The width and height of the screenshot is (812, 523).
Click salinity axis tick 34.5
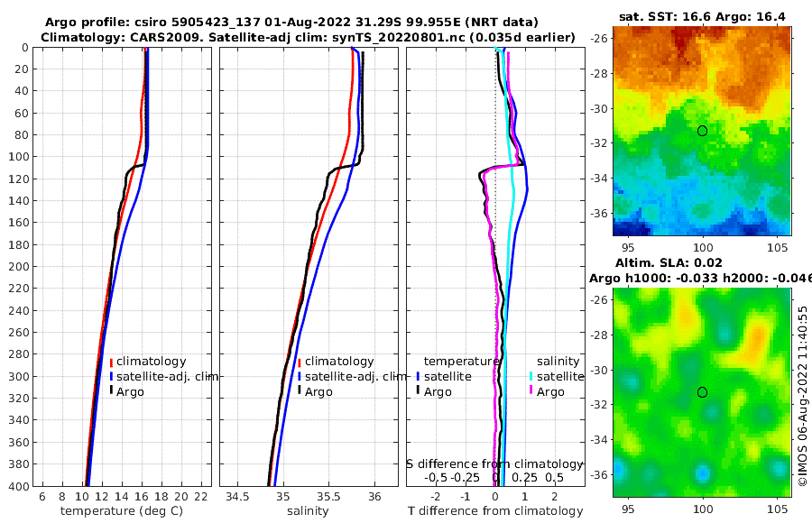[237, 497]
